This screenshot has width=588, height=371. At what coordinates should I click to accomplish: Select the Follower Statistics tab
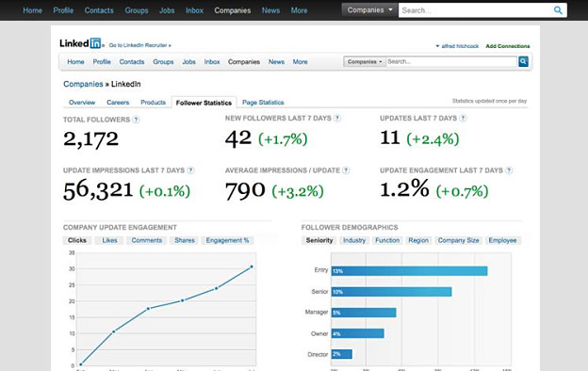204,103
